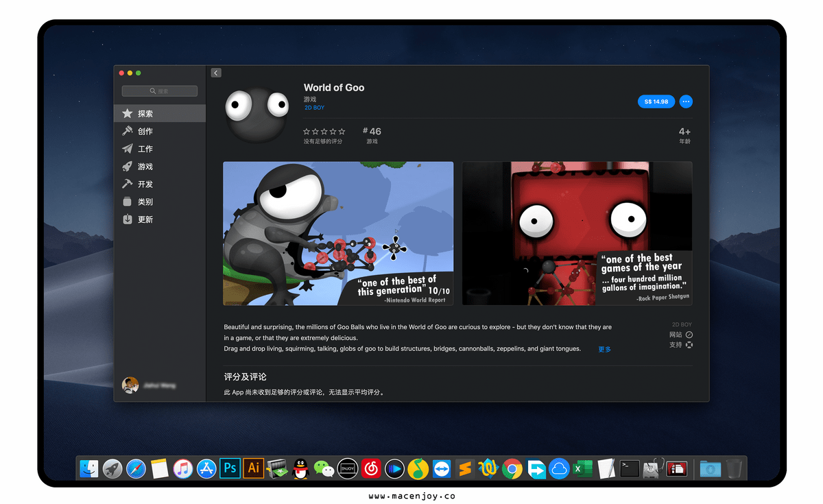Open the Downloads folder in Dock
Image resolution: width=823 pixels, height=504 pixels.
(x=711, y=468)
